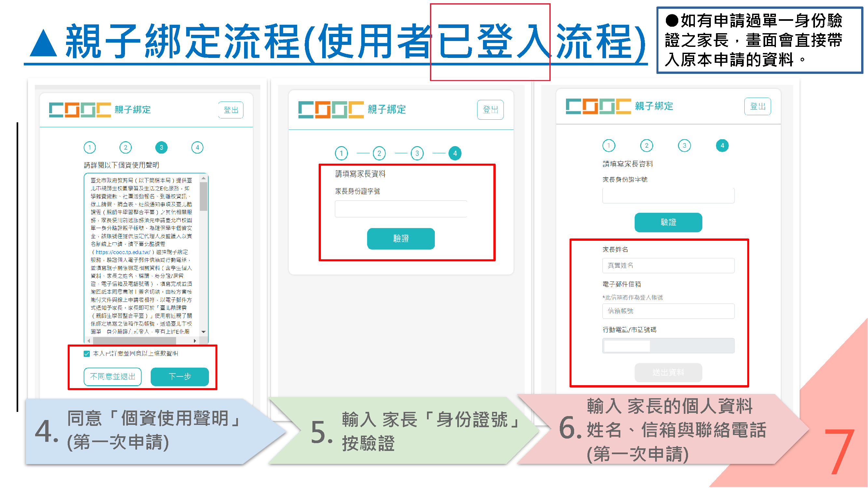The image size is (868, 488).
Task: Click the 電子郵件信箱 label
Action: coord(622,284)
